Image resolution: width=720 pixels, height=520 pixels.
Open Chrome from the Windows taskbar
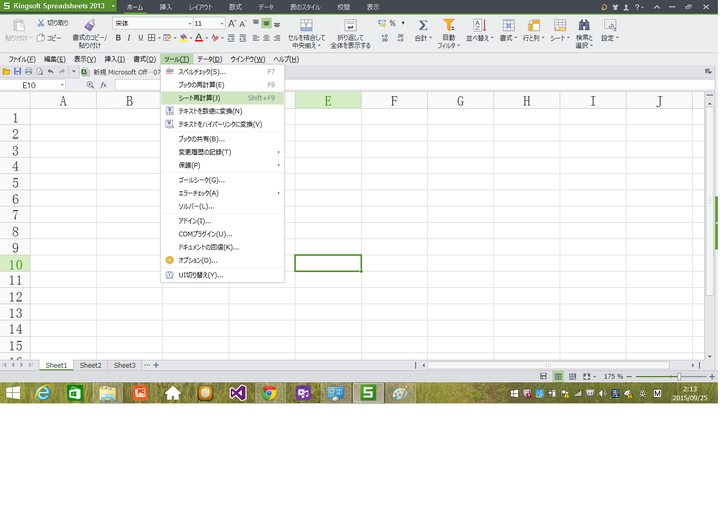pyautogui.click(x=269, y=393)
